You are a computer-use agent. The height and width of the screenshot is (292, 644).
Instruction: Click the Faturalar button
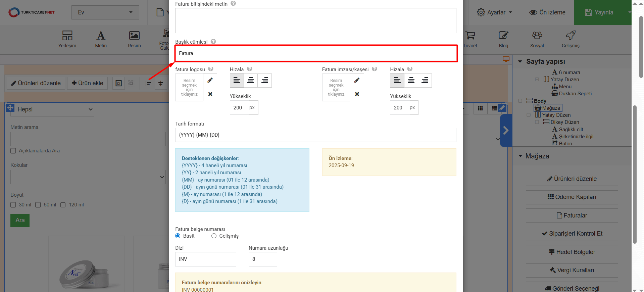click(x=572, y=215)
